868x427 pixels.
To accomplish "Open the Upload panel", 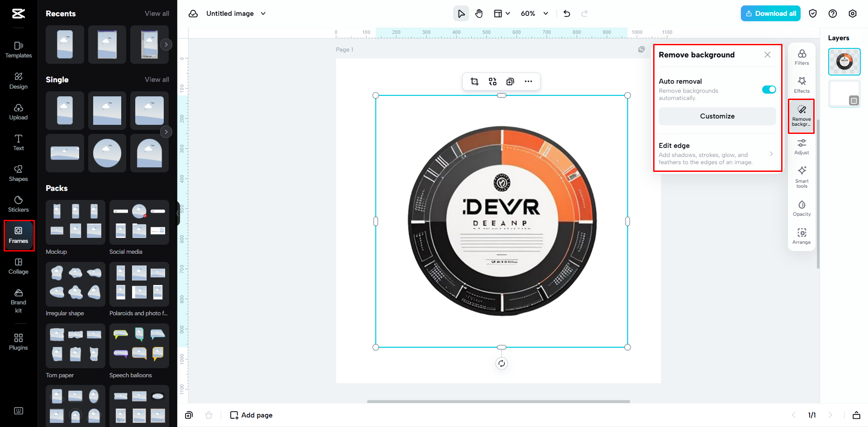I will [18, 112].
